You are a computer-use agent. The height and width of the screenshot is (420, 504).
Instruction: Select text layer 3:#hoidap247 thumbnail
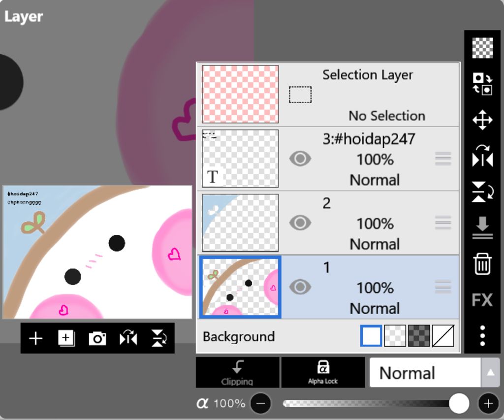coord(240,158)
